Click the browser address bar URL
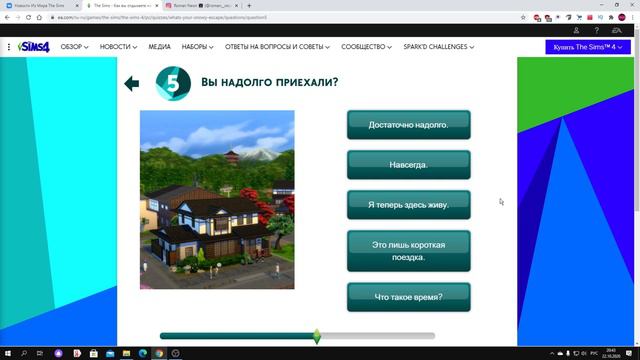 pos(162,18)
